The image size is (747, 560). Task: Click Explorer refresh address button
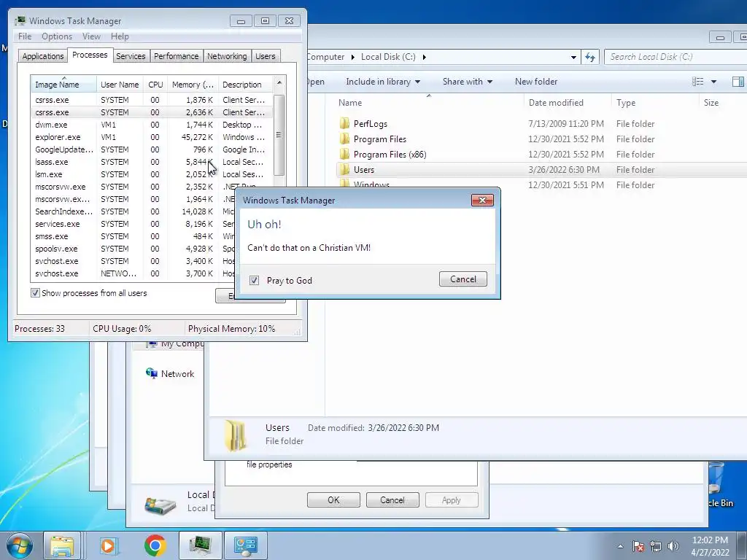pos(590,57)
